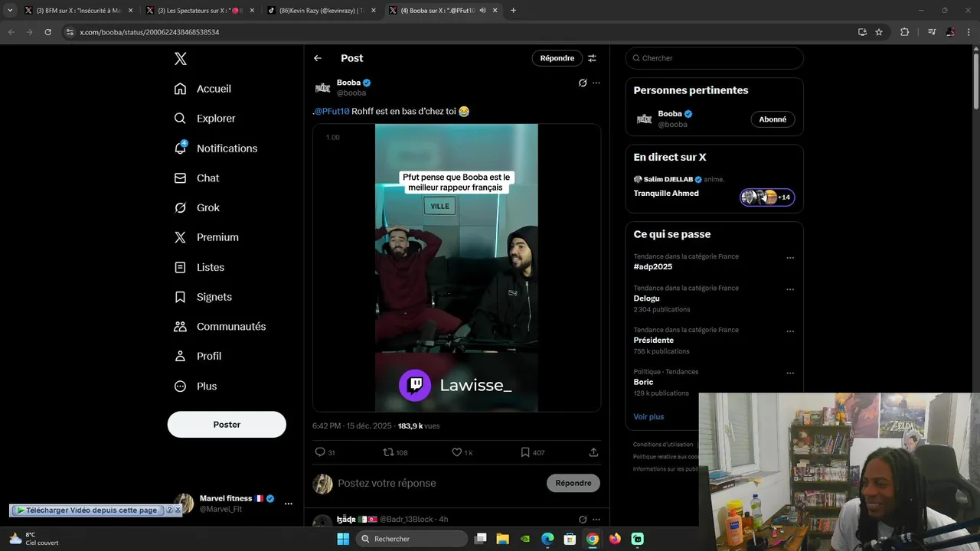
Task: Click Voir plus under trends
Action: point(648,417)
